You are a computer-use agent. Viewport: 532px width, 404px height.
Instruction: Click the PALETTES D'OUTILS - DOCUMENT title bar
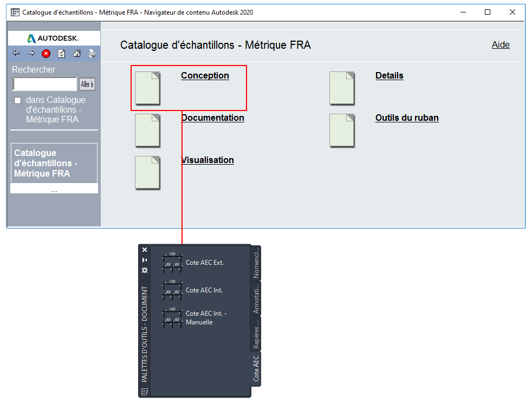[x=145, y=334]
